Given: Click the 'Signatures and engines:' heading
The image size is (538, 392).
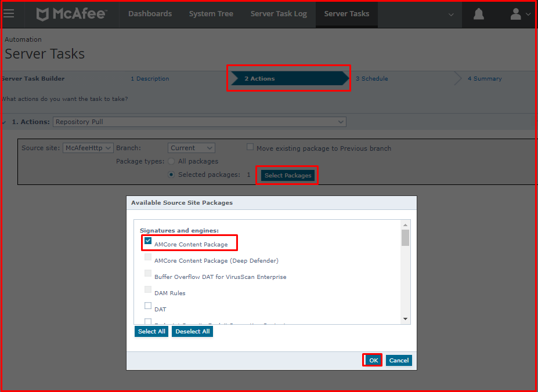Looking at the screenshot, I should pos(179,230).
